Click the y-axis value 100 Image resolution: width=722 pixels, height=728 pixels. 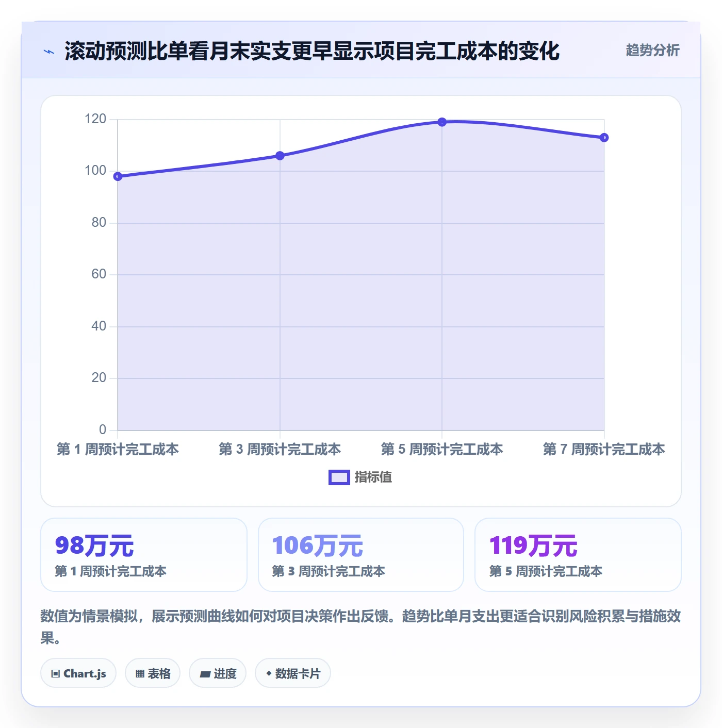pos(95,171)
